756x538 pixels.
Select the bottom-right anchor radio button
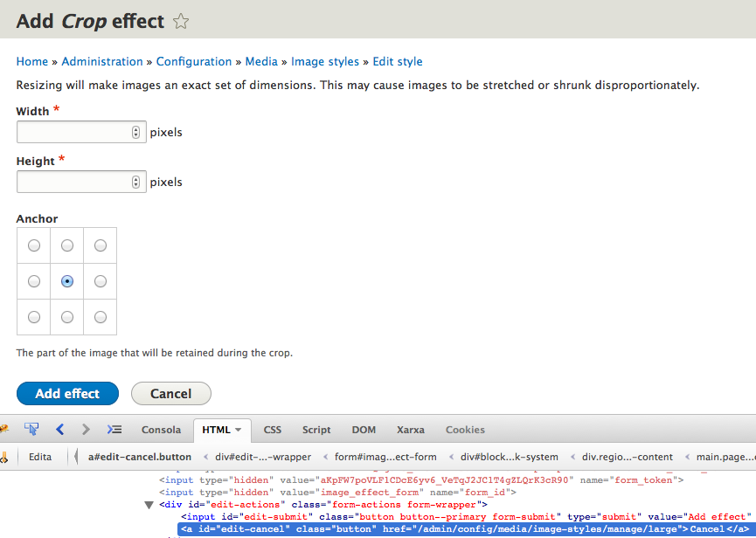[101, 317]
